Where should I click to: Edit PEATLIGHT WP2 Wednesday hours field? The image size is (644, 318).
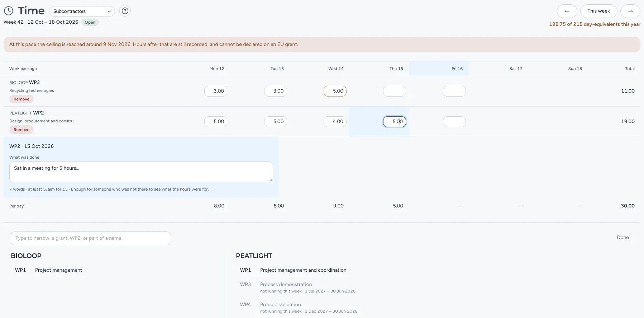click(335, 122)
